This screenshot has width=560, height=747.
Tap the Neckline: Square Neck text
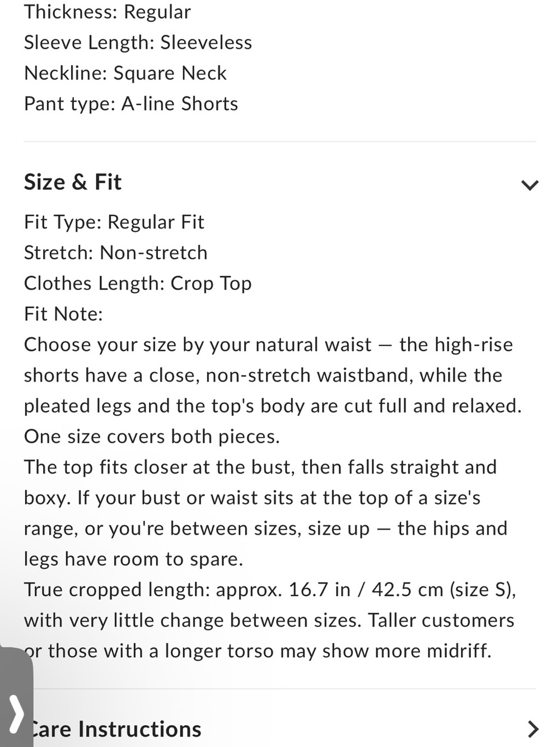tap(125, 73)
